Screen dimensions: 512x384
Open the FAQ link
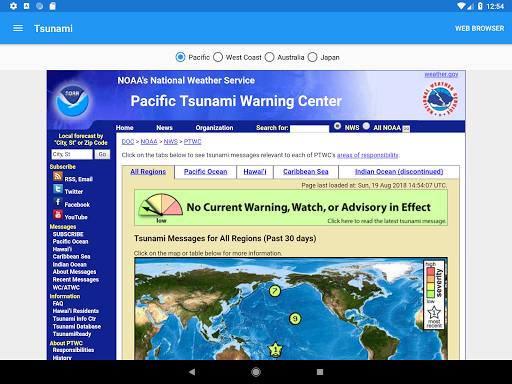coord(58,304)
